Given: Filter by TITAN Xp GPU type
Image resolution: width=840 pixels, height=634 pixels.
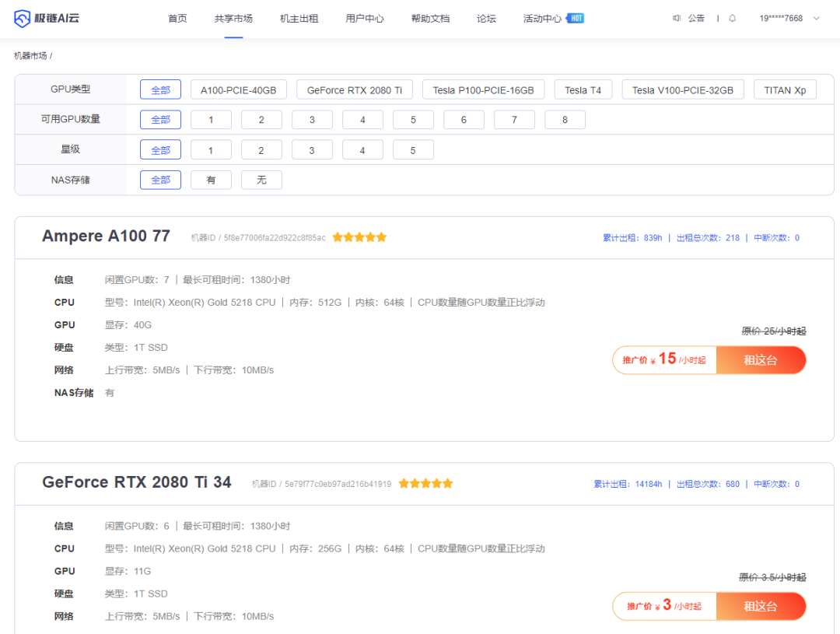Looking at the screenshot, I should pyautogui.click(x=785, y=89).
